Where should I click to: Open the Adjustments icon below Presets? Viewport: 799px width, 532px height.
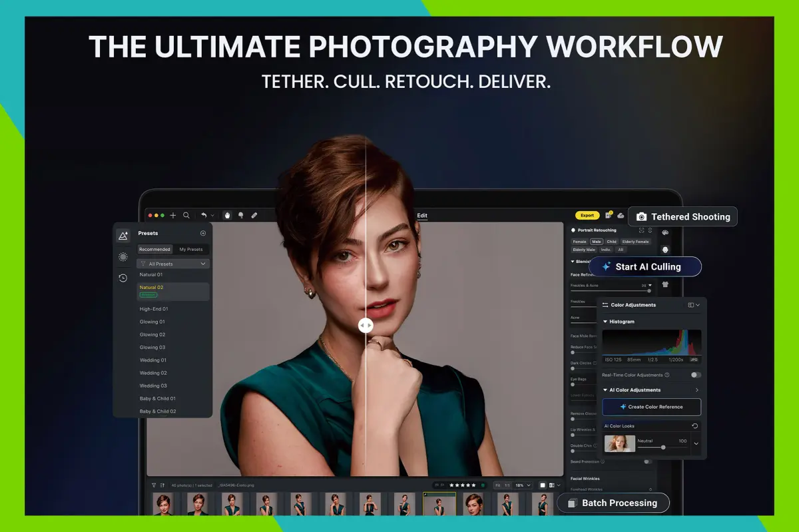click(123, 256)
